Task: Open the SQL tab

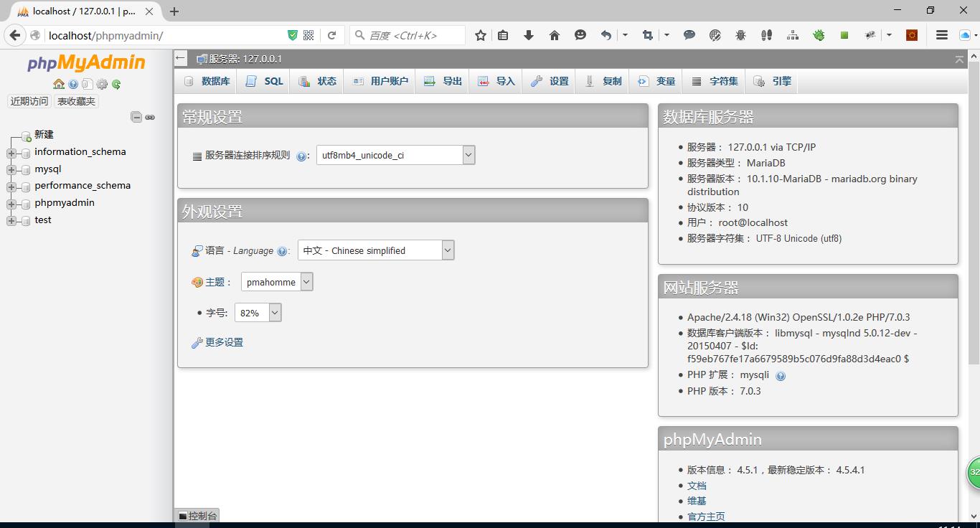Action: coord(264,81)
